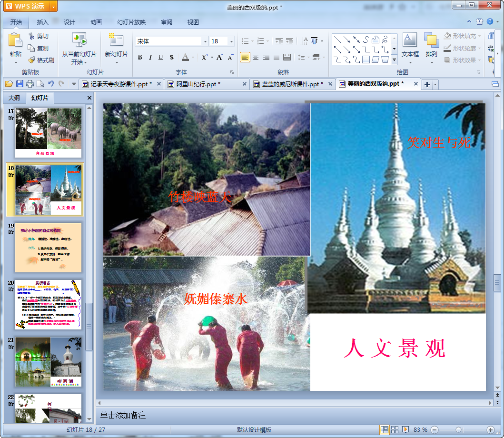
Task: Click the Copy icon
Action: point(31,48)
